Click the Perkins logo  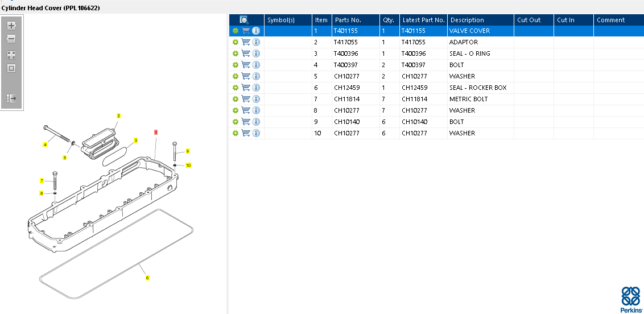[x=631, y=299]
